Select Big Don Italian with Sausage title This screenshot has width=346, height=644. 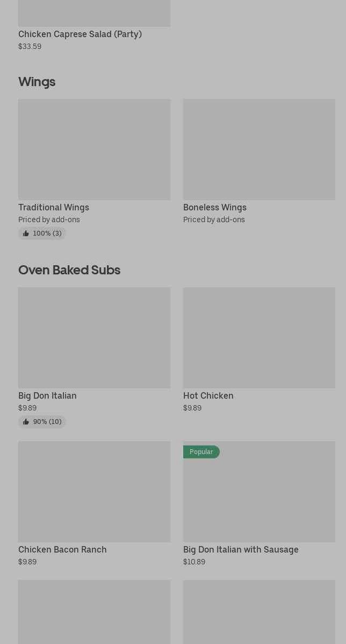tap(241, 549)
